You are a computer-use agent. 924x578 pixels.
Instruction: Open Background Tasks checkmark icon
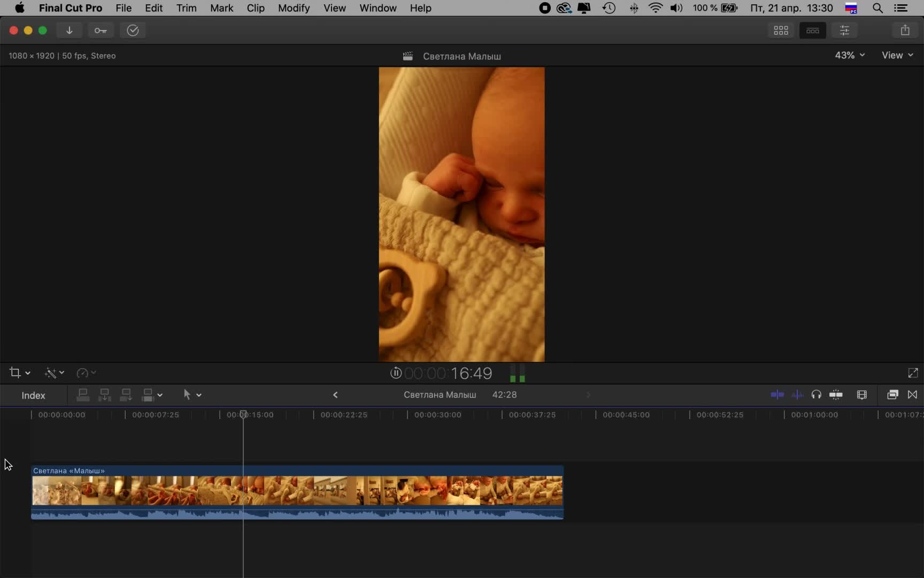[133, 31]
